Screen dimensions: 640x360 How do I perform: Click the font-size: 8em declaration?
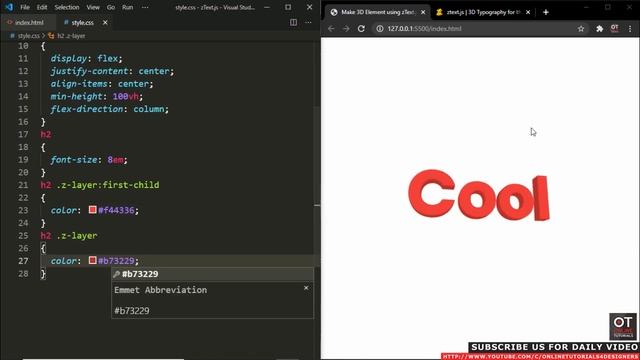coord(89,160)
